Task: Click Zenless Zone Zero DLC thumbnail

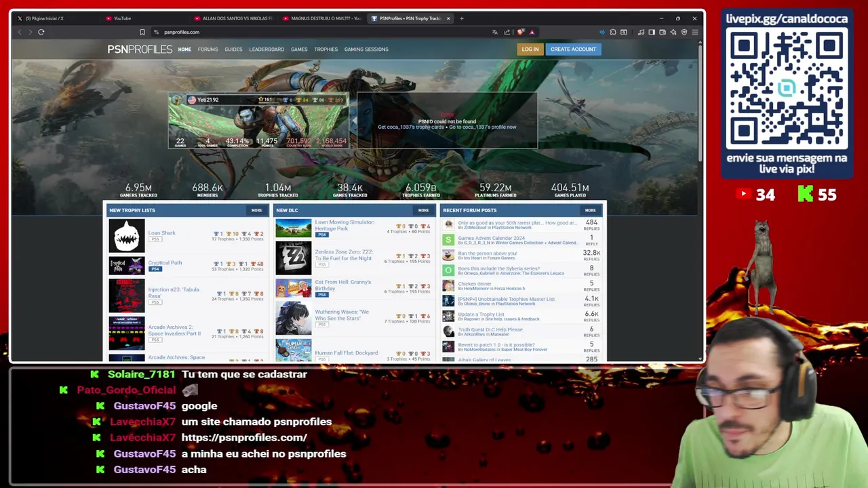Action: coord(294,258)
